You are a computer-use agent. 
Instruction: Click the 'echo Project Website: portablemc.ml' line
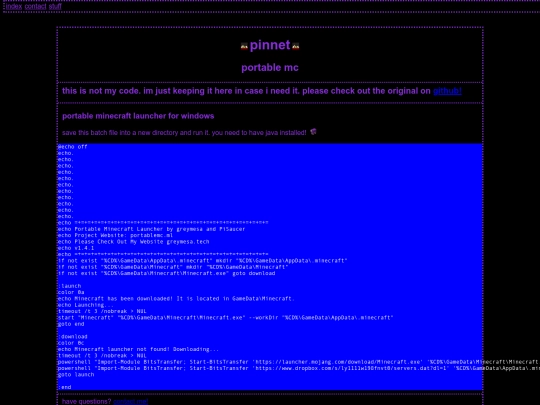[x=115, y=235]
